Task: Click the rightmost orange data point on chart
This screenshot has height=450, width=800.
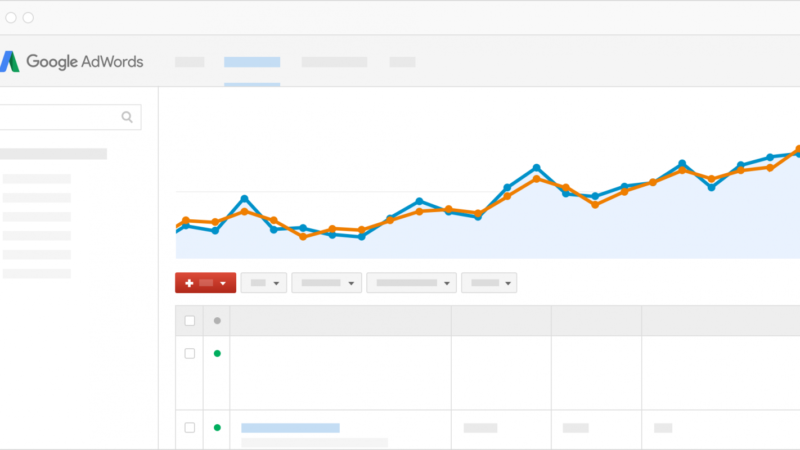Action: tap(798, 150)
